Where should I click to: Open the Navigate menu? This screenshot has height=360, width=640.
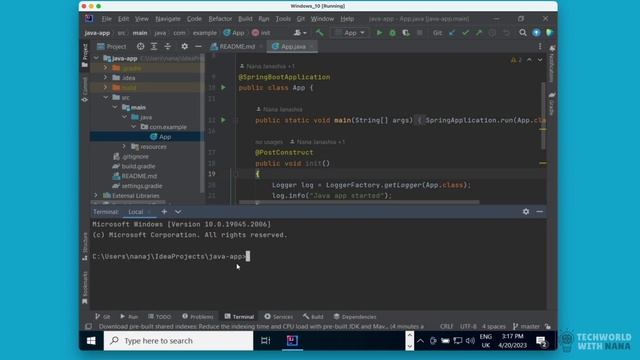point(168,19)
